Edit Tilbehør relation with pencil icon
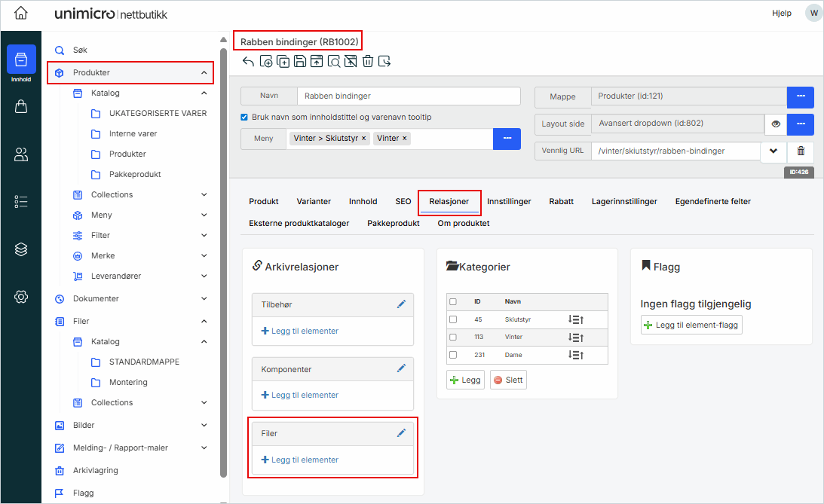Image resolution: width=824 pixels, height=504 pixels. [401, 304]
